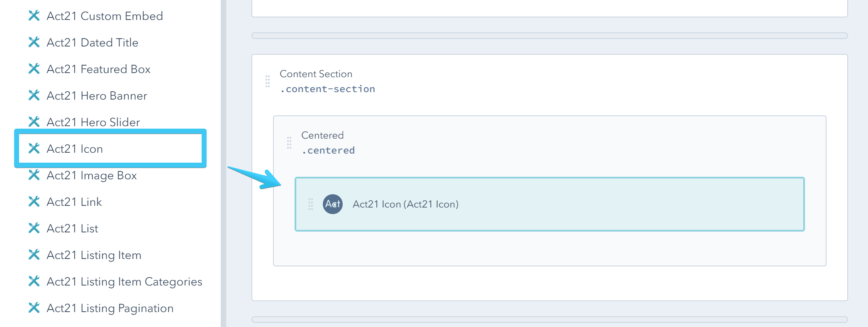Click the drag handle beside Centered
The height and width of the screenshot is (327, 868).
coord(289,142)
